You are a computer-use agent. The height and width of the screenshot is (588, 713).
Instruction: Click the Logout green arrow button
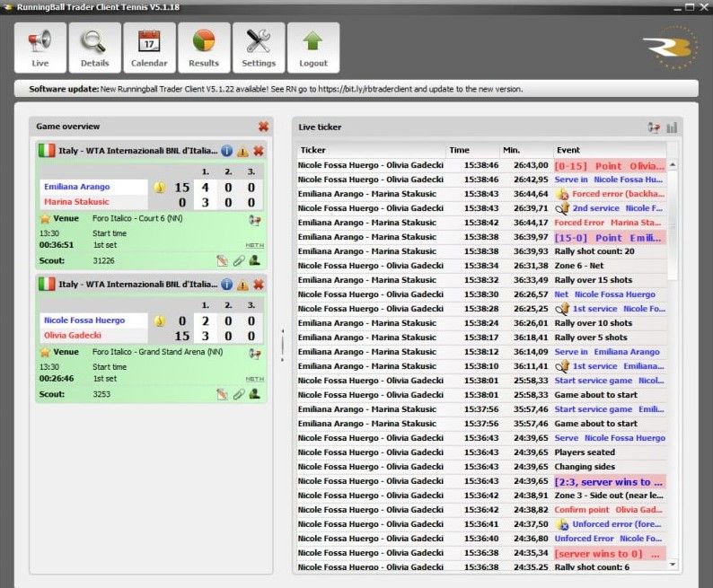coord(313,48)
